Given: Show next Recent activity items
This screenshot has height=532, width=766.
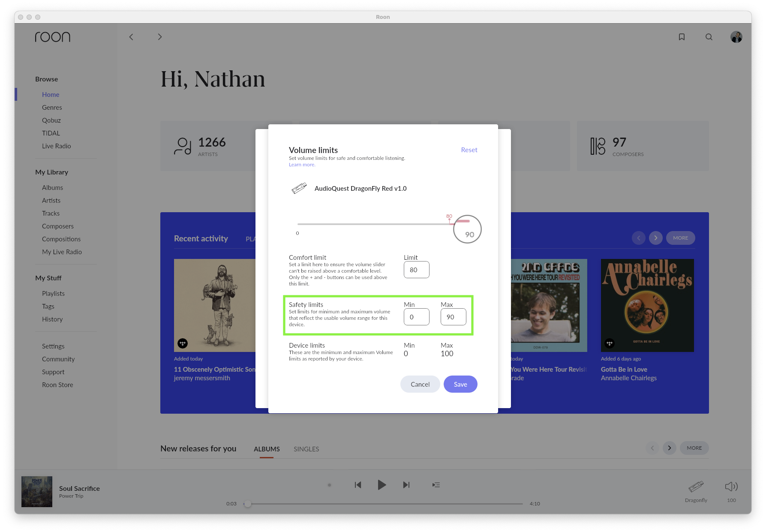Looking at the screenshot, I should coord(656,238).
